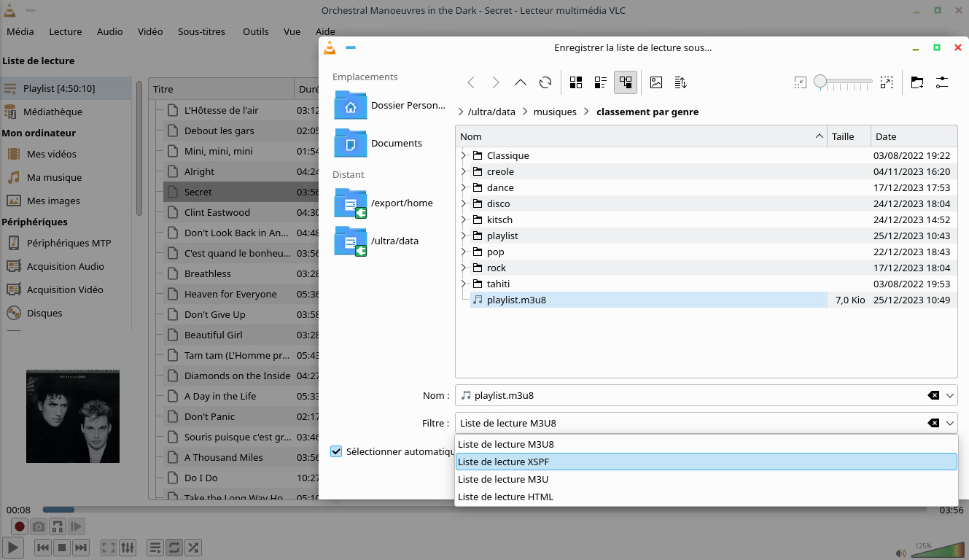
Task: Reload the current folder listing
Action: (545, 82)
